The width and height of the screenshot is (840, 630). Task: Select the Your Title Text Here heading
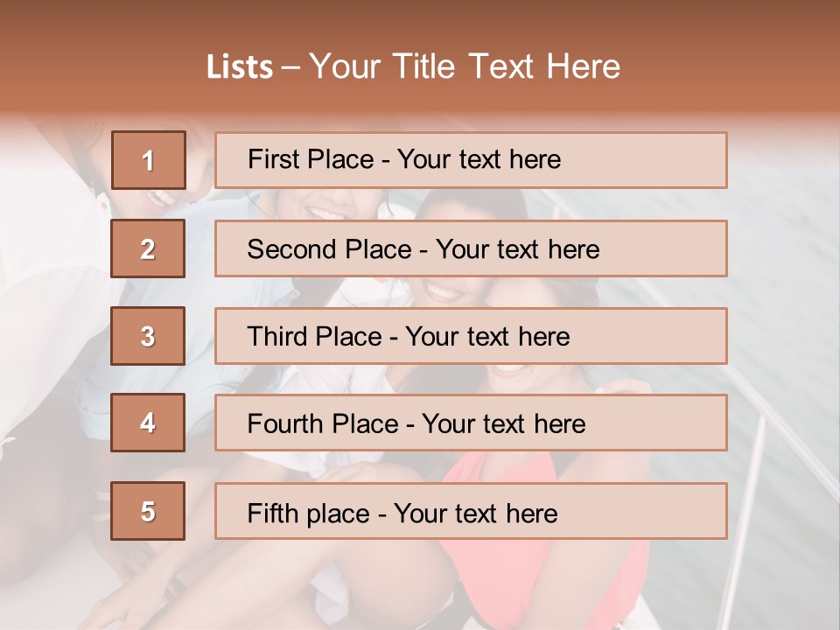click(x=465, y=66)
